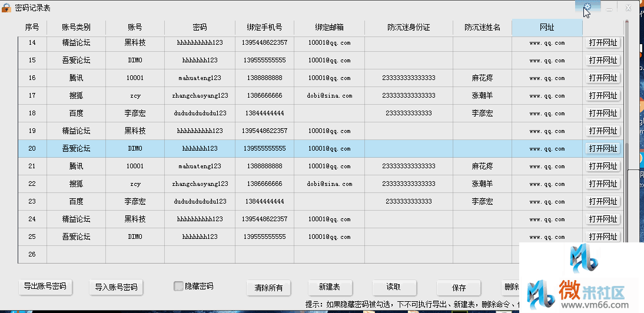Select 精益论坛 cell in row 19

77,131
